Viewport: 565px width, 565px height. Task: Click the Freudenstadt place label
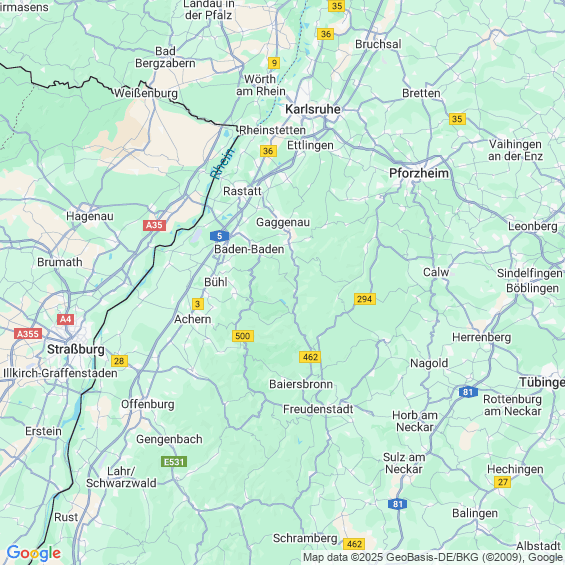click(x=318, y=409)
